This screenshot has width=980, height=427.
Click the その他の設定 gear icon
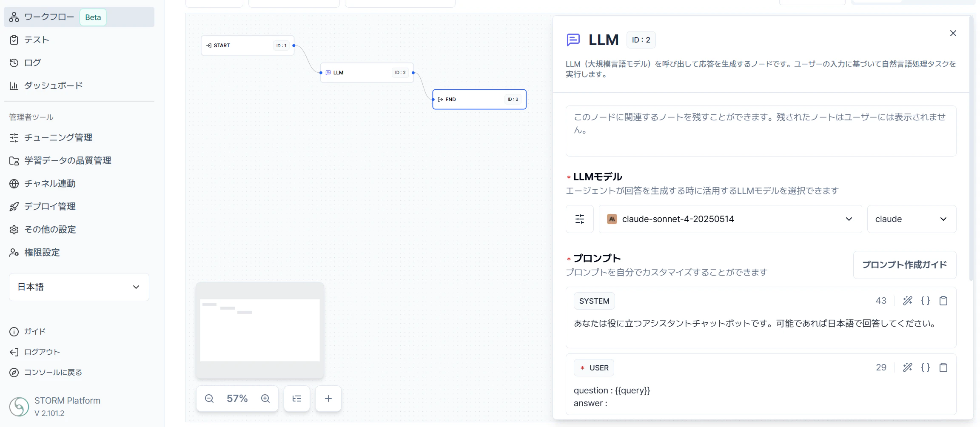click(x=14, y=230)
